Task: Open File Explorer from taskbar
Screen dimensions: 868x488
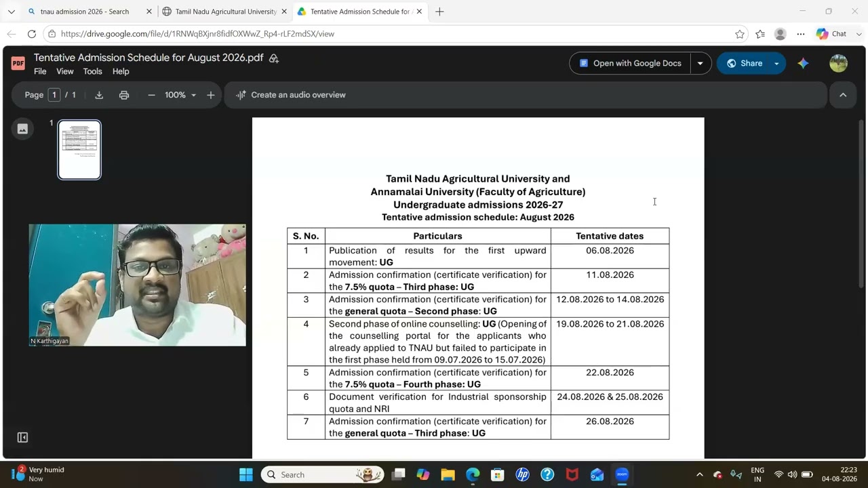Action: click(448, 474)
